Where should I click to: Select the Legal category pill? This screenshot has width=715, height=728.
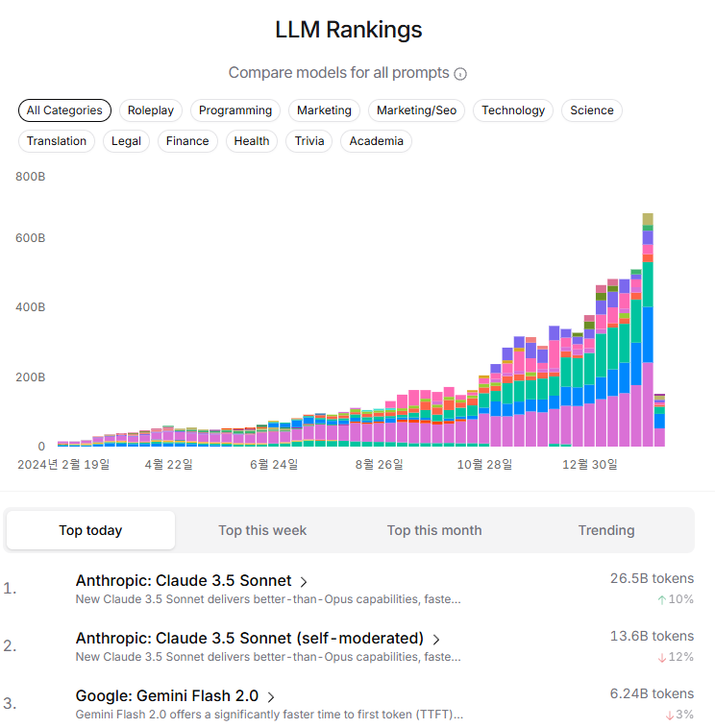click(126, 141)
